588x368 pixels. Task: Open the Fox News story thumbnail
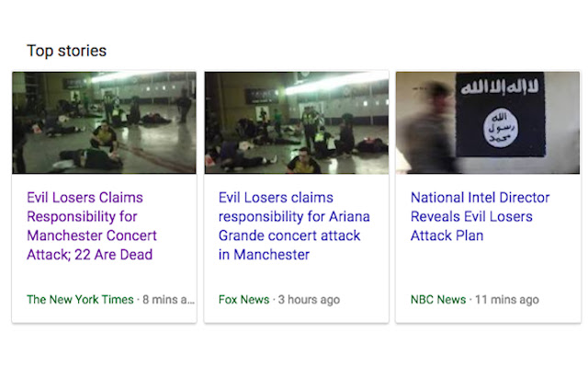(x=296, y=122)
